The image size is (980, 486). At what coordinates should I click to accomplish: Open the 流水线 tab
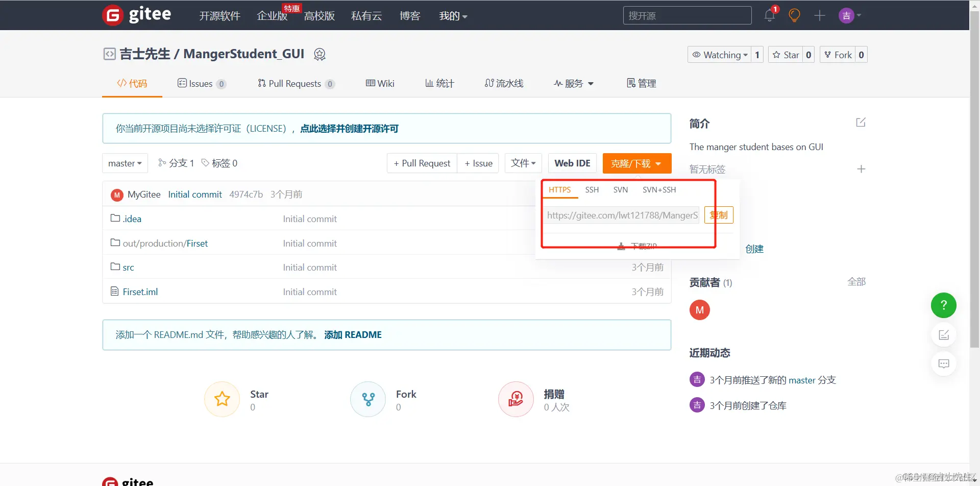click(x=504, y=83)
